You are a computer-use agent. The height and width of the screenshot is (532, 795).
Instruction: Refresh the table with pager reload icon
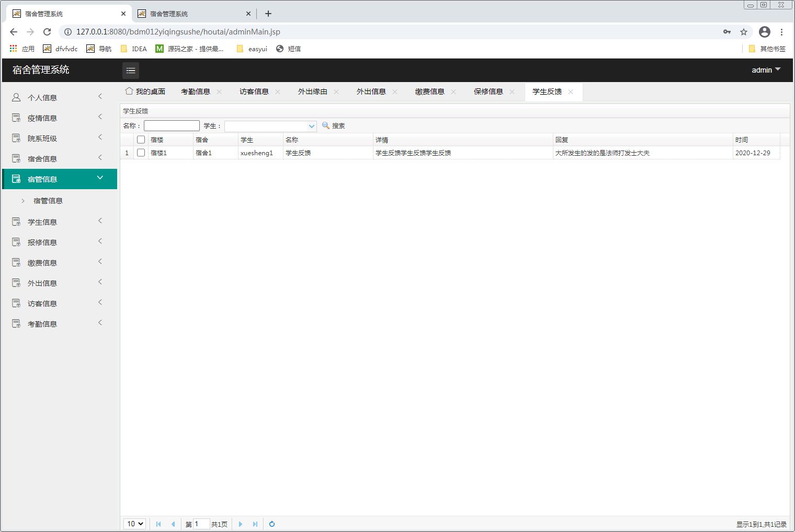click(272, 524)
